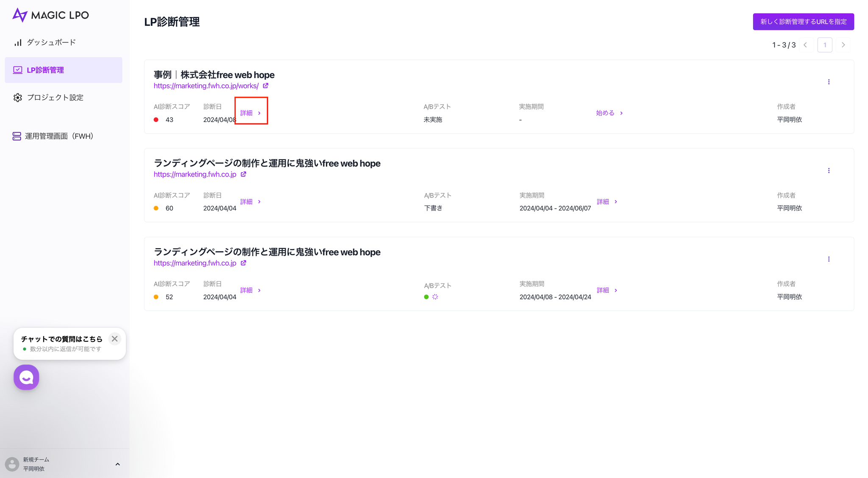Go to next page arrow
This screenshot has width=868, height=478.
(843, 45)
